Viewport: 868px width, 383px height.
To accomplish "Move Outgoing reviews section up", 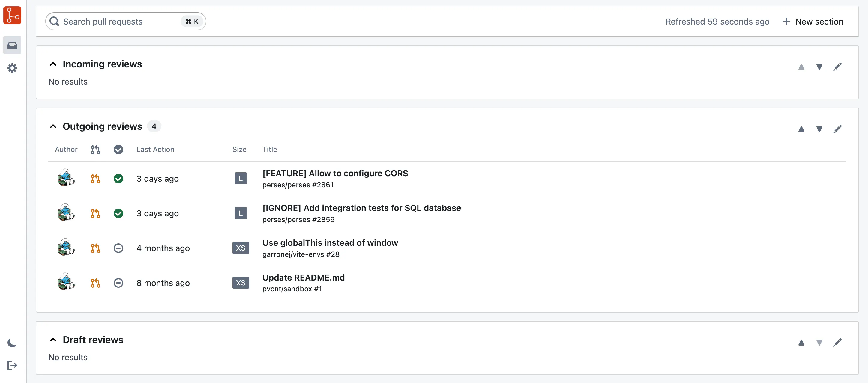I will pos(801,129).
